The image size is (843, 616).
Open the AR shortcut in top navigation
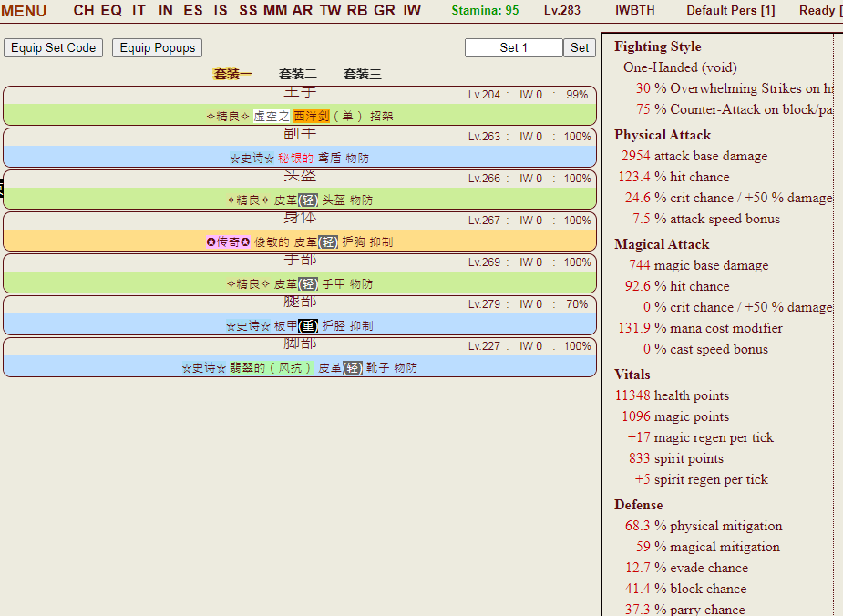(x=303, y=11)
